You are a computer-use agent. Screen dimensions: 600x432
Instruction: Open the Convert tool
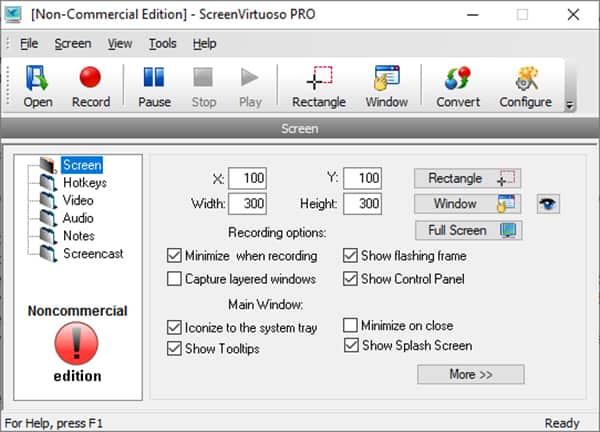pyautogui.click(x=458, y=87)
